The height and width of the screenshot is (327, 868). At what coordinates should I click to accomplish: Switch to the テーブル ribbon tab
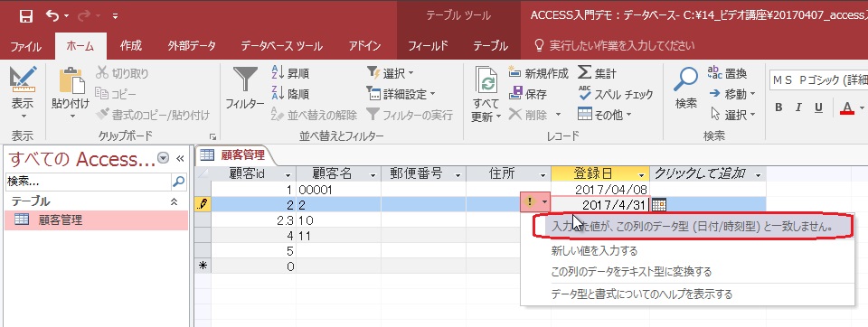(490, 46)
